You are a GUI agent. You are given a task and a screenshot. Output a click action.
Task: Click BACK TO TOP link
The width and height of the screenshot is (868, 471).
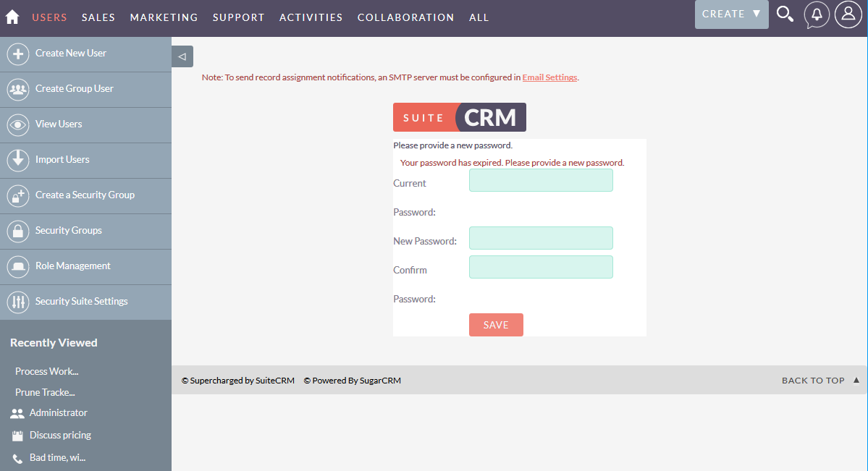pyautogui.click(x=820, y=381)
